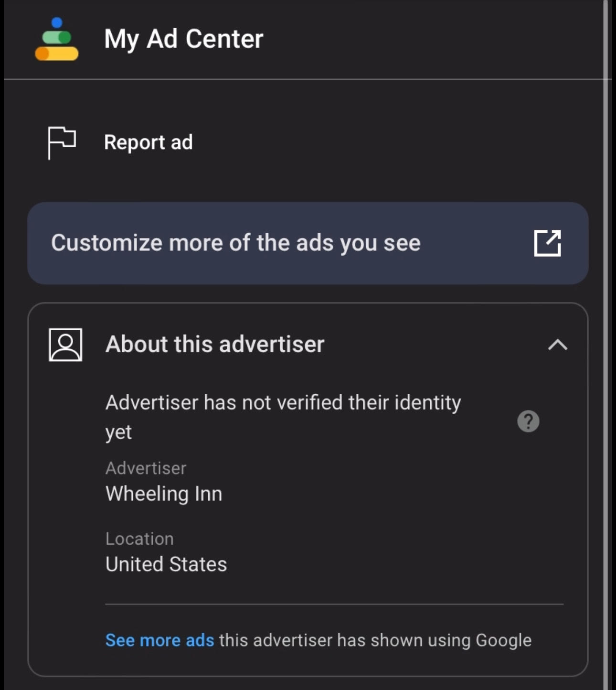Click the external link icon on Customize banner
This screenshot has width=616, height=690.
547,243
